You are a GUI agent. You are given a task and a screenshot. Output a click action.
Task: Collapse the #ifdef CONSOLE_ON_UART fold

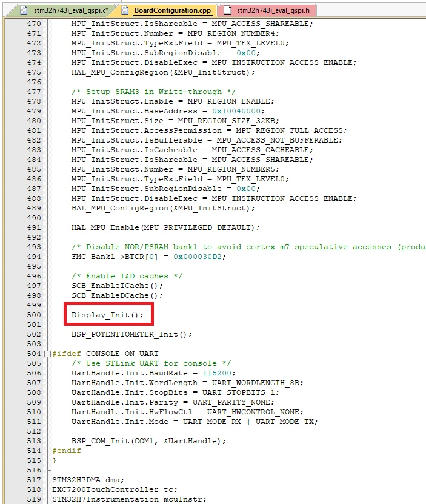click(47, 354)
